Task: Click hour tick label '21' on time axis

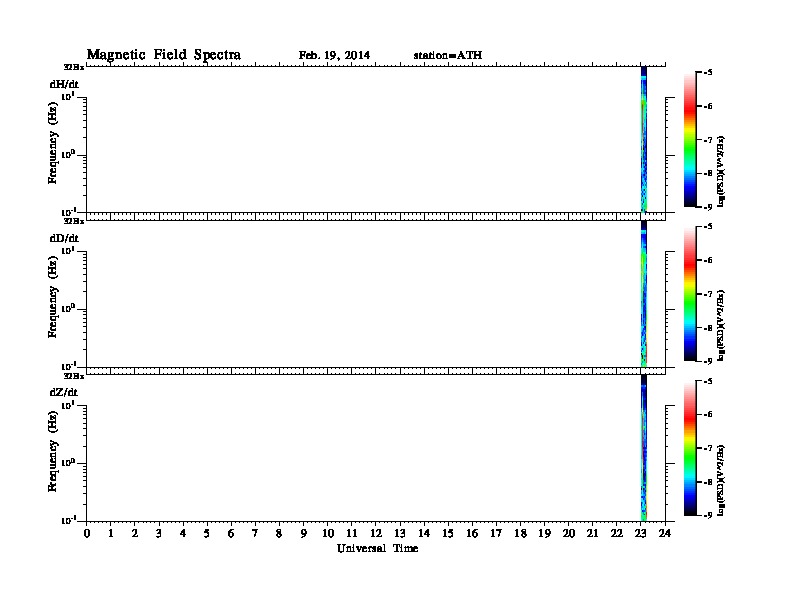Action: (x=592, y=533)
